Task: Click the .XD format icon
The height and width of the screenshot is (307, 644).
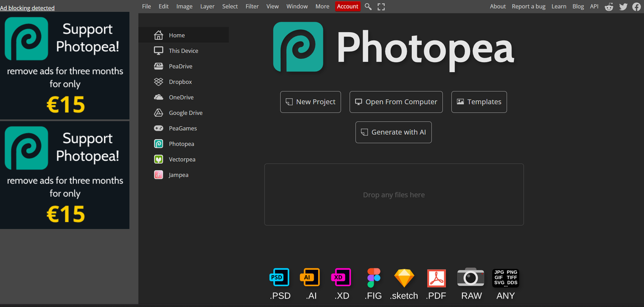Action: [341, 277]
